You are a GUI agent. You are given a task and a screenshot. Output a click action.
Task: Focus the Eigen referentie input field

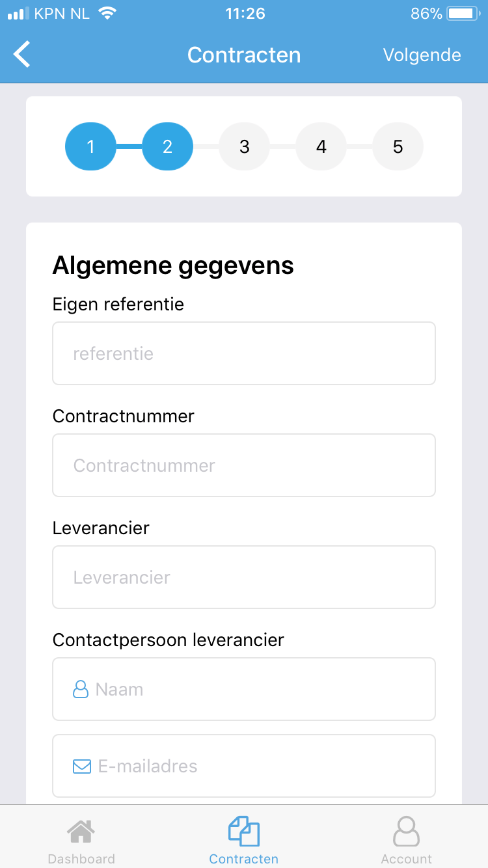pyautogui.click(x=244, y=353)
